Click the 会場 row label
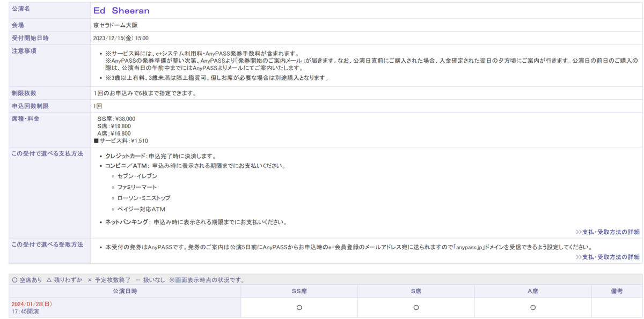This screenshot has height=319, width=644. click(x=18, y=25)
